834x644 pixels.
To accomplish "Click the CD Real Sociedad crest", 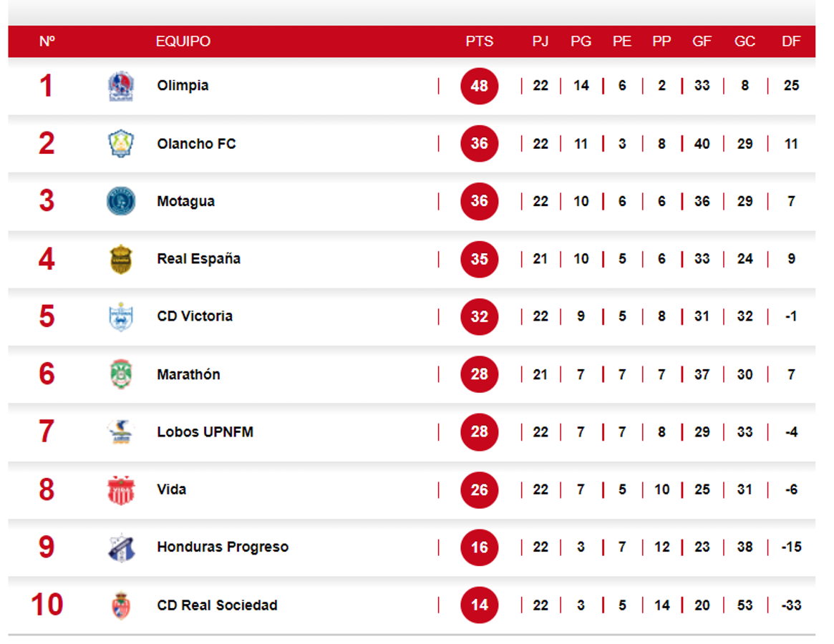I will [120, 605].
